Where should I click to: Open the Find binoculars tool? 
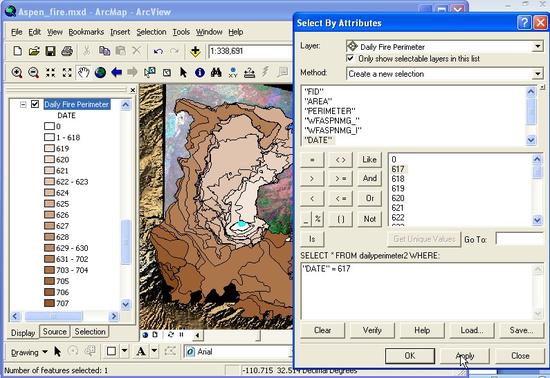216,73
